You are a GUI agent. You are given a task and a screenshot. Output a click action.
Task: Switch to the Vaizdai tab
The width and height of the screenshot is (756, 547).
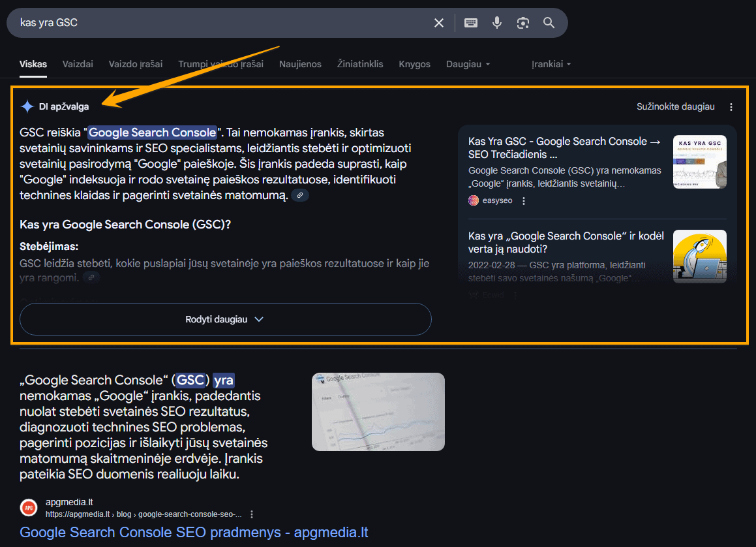(x=78, y=64)
